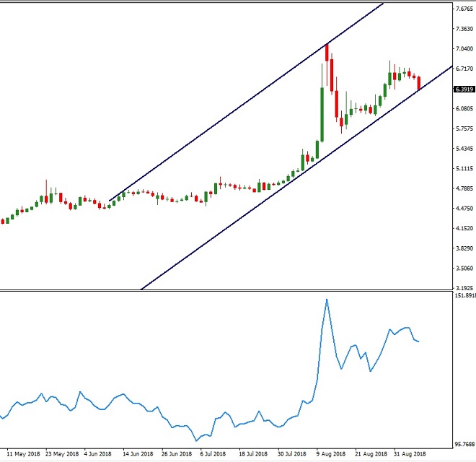Image resolution: width=476 pixels, height=462 pixels.
Task: Click the indicator line low near 6 Jul
Action: click(196, 440)
